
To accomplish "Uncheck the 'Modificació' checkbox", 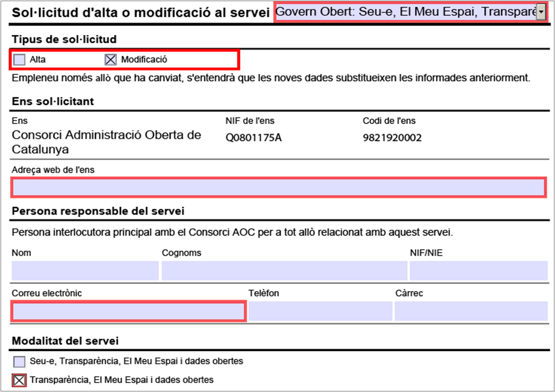I will coord(110,59).
